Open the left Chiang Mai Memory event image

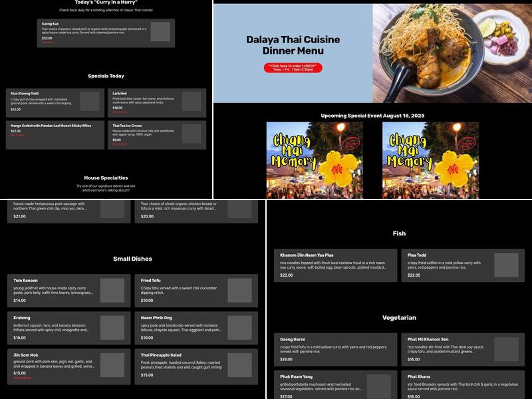[x=315, y=160]
